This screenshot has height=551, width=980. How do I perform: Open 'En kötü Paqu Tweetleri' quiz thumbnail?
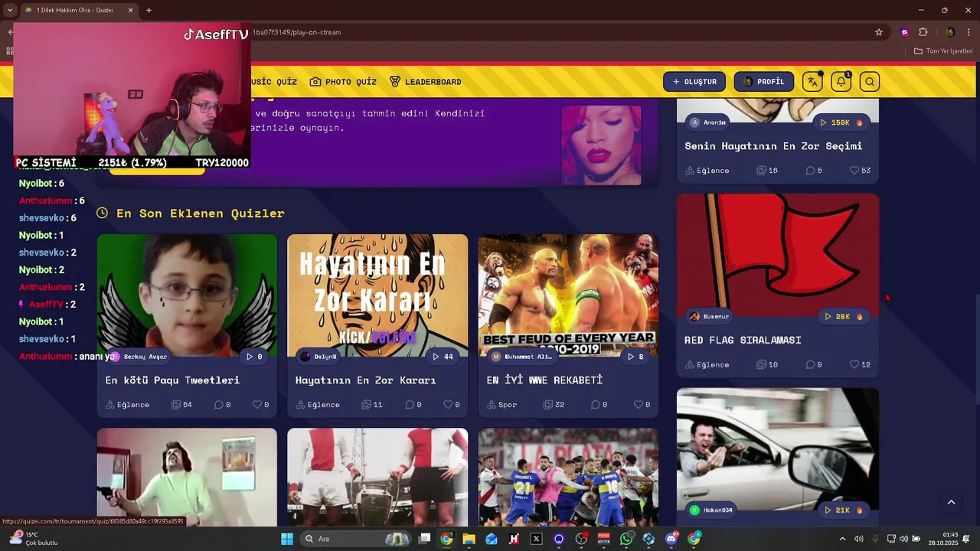[187, 295]
